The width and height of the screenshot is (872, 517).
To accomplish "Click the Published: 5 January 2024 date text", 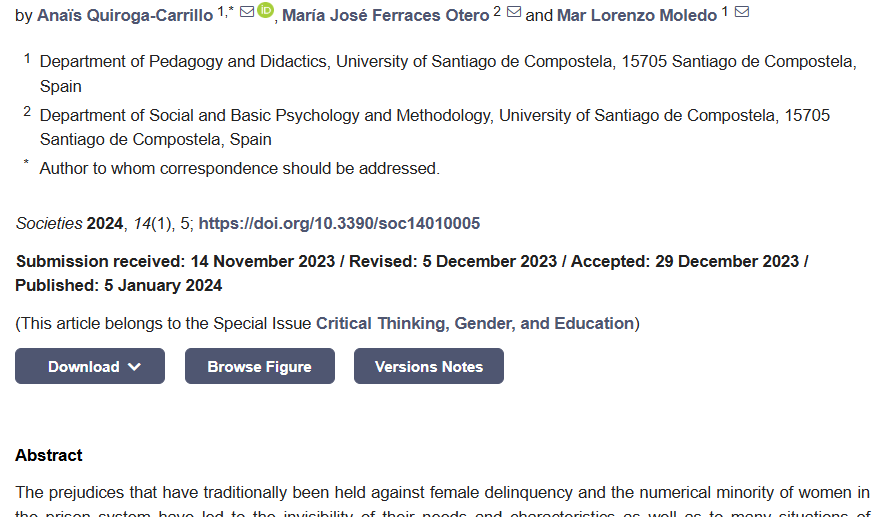I will tap(118, 286).
